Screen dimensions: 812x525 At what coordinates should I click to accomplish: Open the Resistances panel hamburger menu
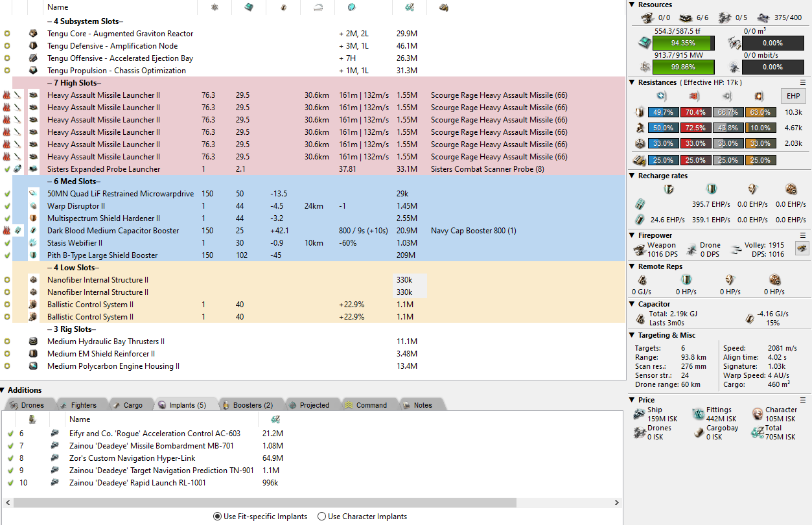point(803,82)
